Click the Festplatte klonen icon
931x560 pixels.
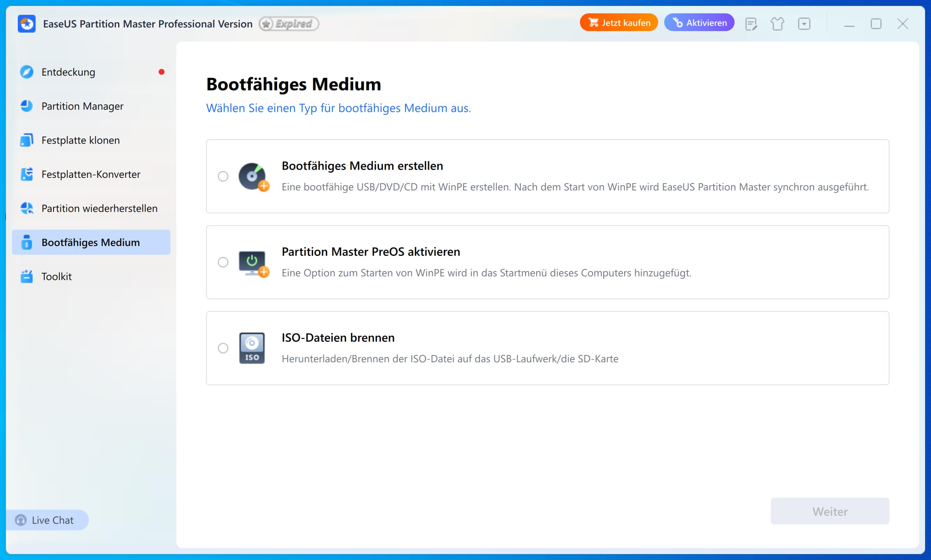pos(27,140)
